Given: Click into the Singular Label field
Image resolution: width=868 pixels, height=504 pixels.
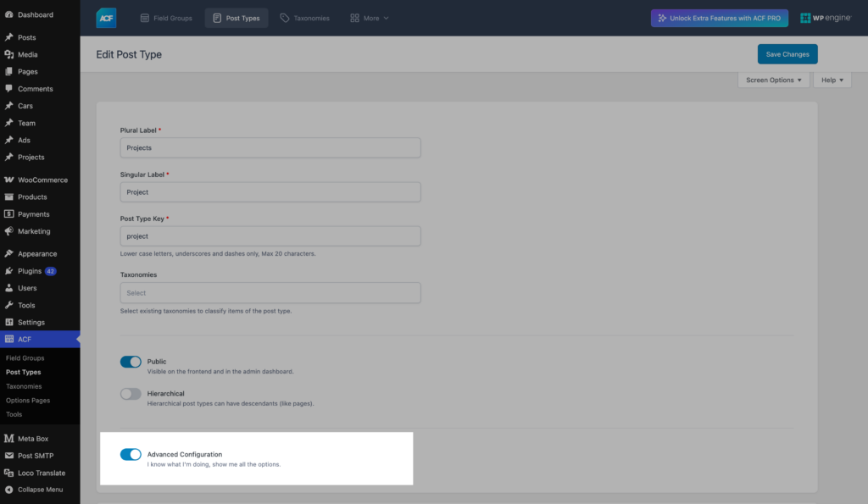Looking at the screenshot, I should coord(270,192).
